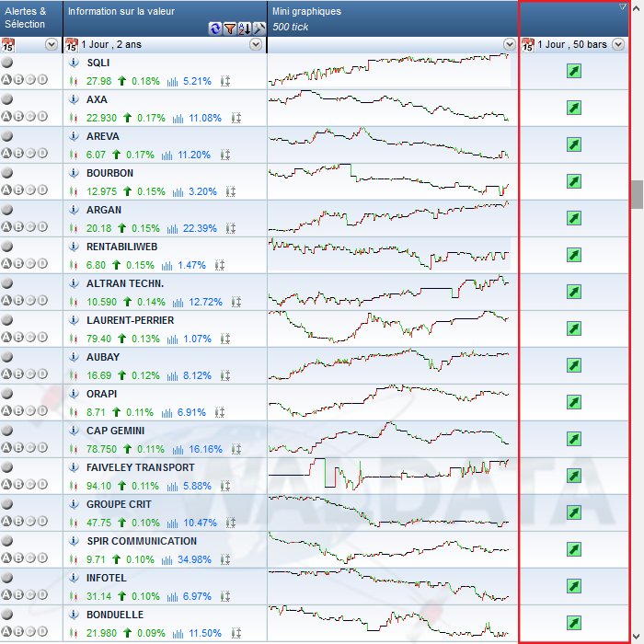Toggle the grey alert circle for SQLI
The width and height of the screenshot is (644, 644).
coord(7,63)
